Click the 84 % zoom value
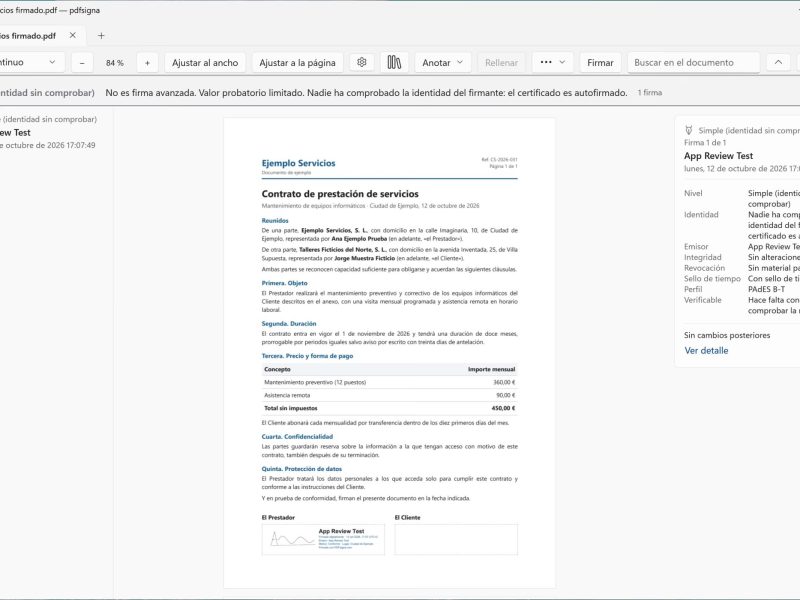 pos(115,63)
